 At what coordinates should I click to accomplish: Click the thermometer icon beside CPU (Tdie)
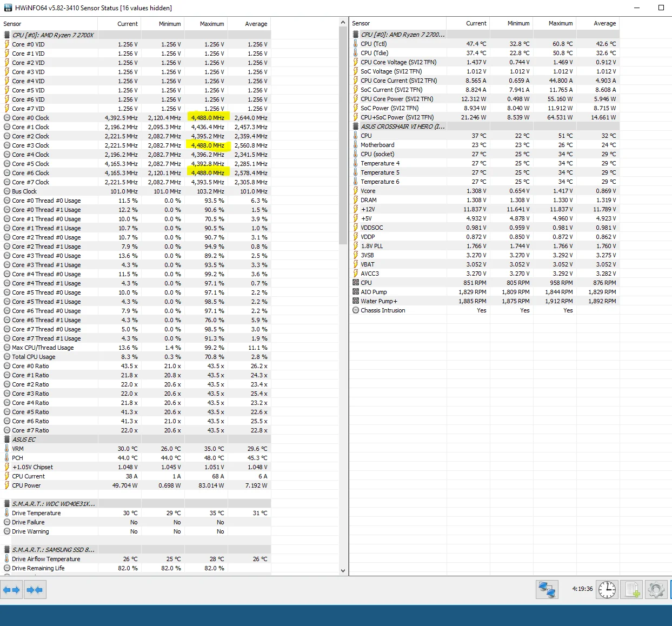pos(356,53)
